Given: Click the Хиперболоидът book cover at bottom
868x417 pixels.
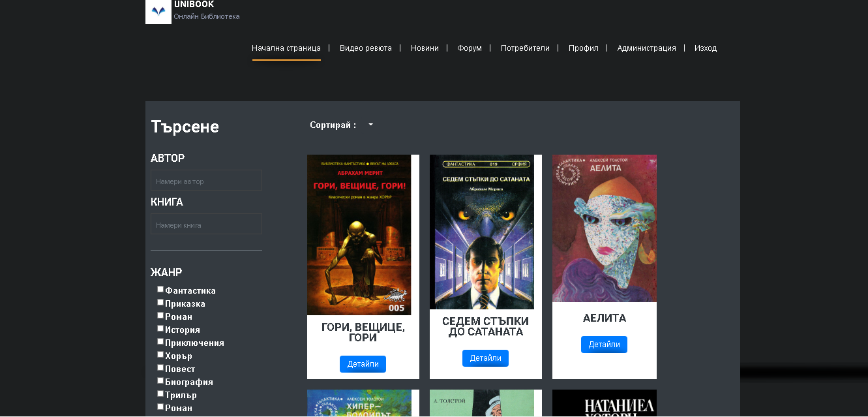Looking at the screenshot, I should [359, 403].
